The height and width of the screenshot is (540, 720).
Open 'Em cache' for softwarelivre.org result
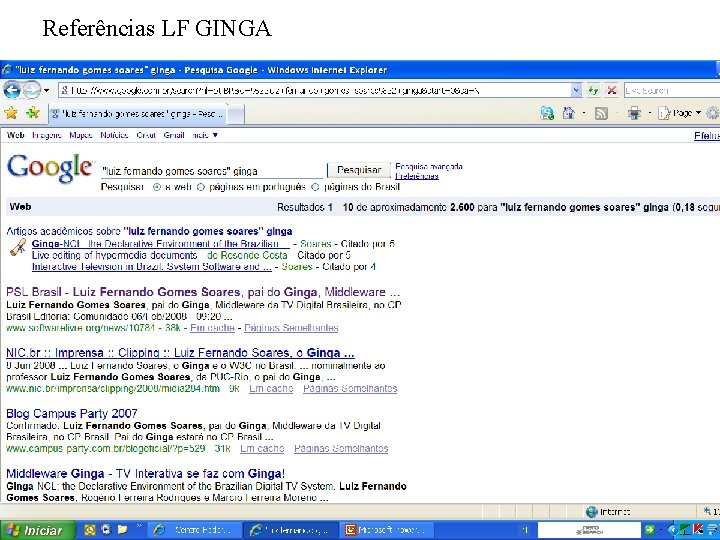[212, 328]
